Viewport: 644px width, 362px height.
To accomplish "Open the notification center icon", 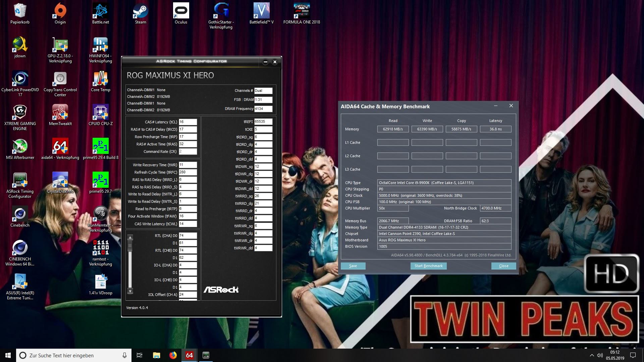I will tap(633, 355).
